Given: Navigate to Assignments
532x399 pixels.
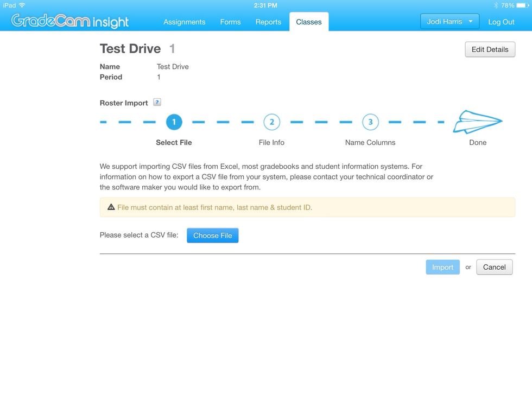Looking at the screenshot, I should click(185, 22).
